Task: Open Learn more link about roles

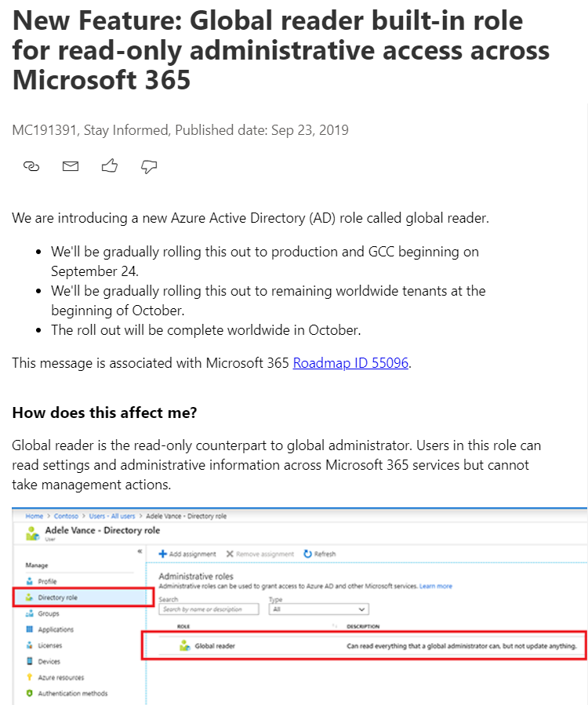Action: click(436, 587)
